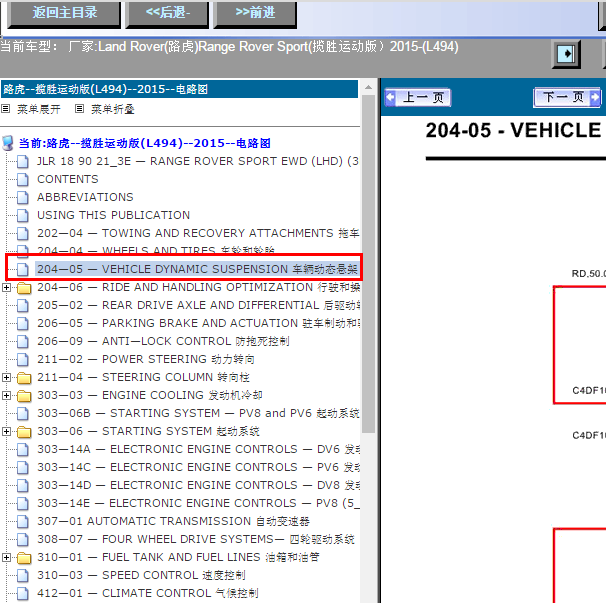Click the 路虎--揽胜运动版(L494)--2015--电路图 header bar
Viewport: 606px width, 603px height.
[179, 89]
